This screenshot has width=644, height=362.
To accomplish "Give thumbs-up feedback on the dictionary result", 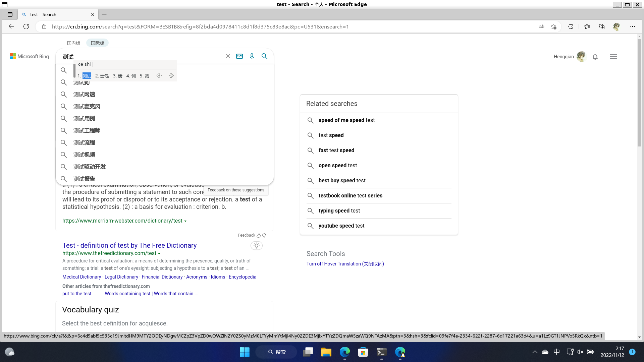I will tap(258, 235).
